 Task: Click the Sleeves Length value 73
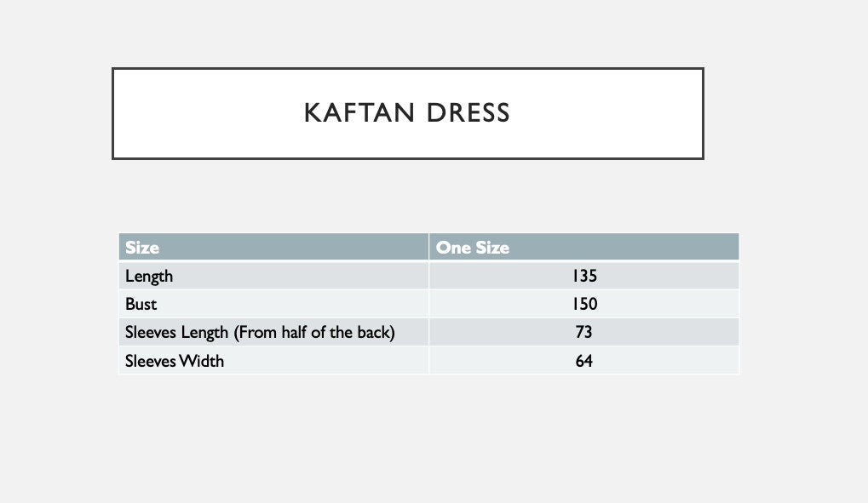click(x=584, y=332)
